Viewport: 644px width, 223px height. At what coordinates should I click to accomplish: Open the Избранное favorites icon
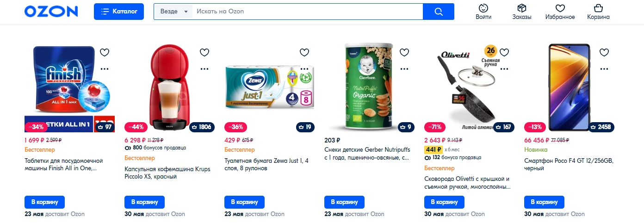click(x=560, y=12)
